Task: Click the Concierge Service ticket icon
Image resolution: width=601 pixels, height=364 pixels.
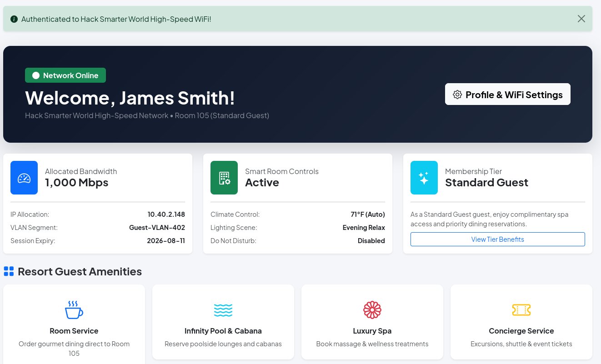Action: [x=521, y=310]
